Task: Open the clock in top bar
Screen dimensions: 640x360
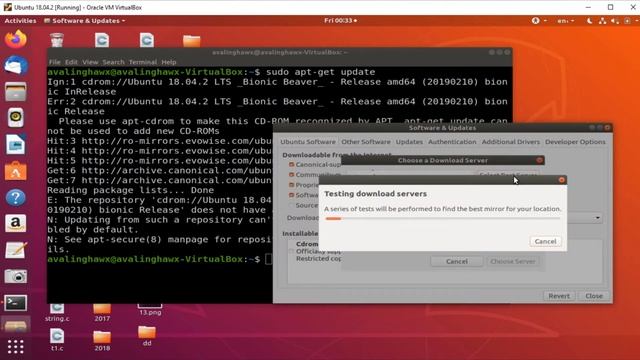Action: click(340, 20)
